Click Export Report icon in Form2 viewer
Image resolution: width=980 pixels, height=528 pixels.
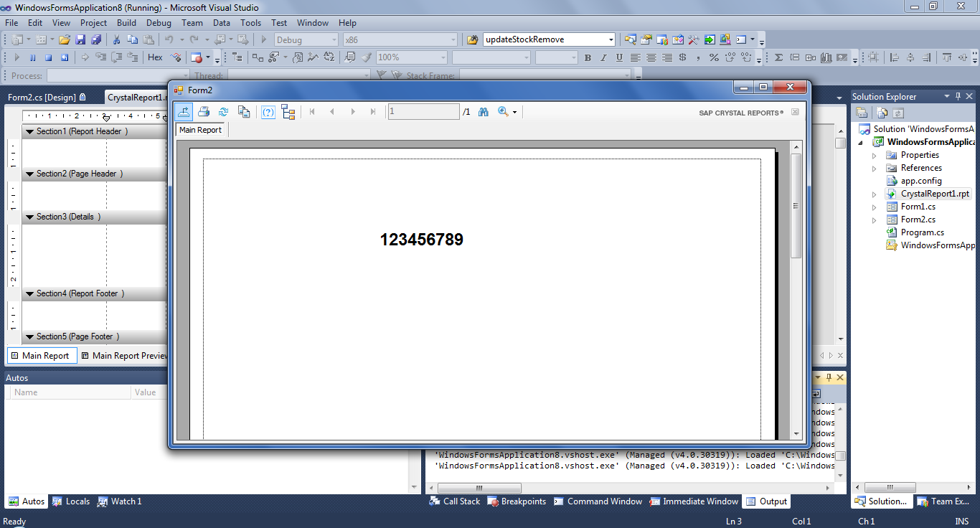tap(184, 111)
